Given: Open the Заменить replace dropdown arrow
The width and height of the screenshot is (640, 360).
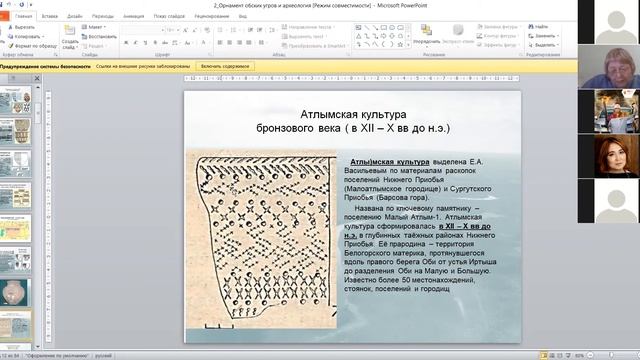Looking at the screenshot, I should click(558, 36).
